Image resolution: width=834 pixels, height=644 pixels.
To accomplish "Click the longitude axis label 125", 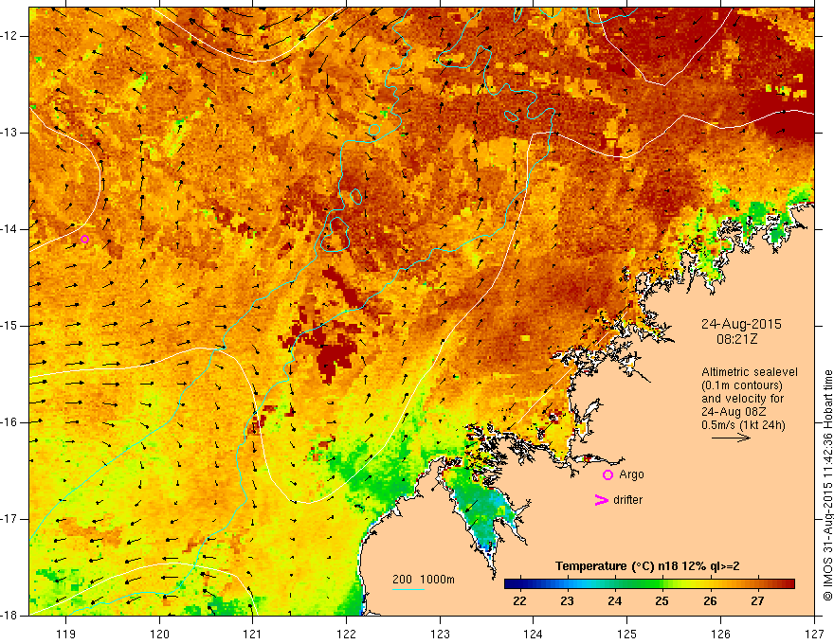I will (x=627, y=634).
